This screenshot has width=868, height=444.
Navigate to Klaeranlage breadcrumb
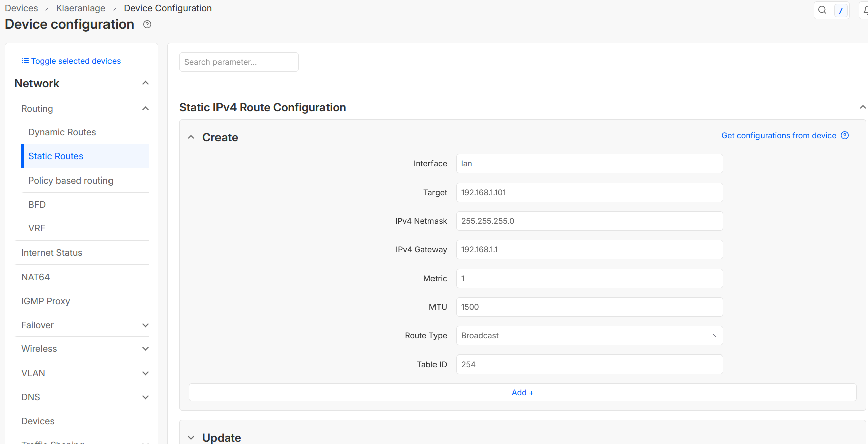pyautogui.click(x=81, y=8)
